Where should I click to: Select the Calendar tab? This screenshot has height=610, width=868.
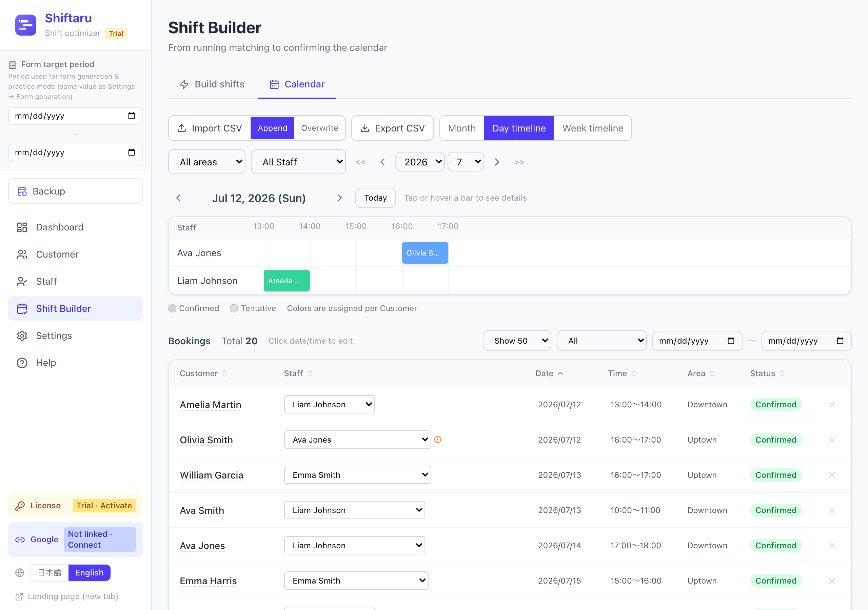297,84
